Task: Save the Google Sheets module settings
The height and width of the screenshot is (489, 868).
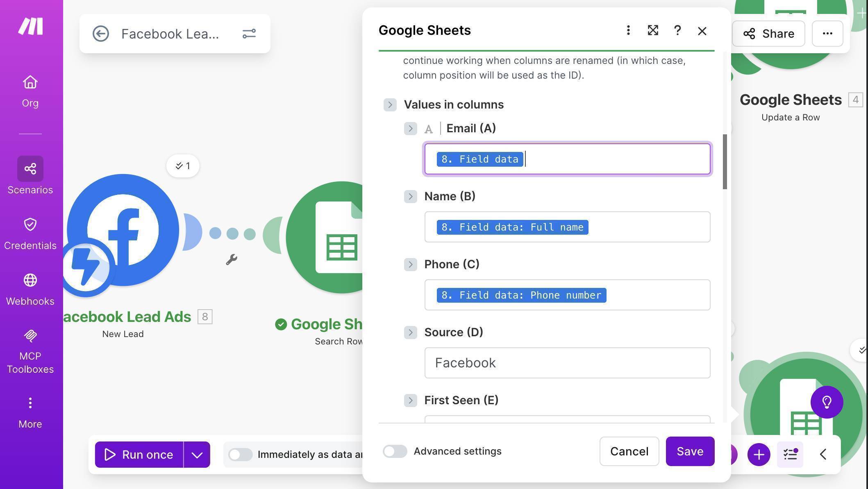Action: [690, 451]
